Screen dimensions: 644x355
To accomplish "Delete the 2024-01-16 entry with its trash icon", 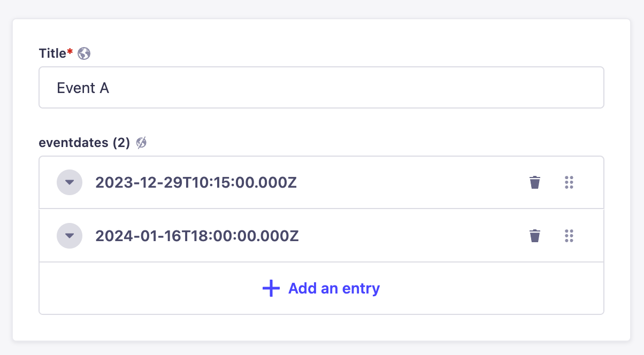I will 535,236.
